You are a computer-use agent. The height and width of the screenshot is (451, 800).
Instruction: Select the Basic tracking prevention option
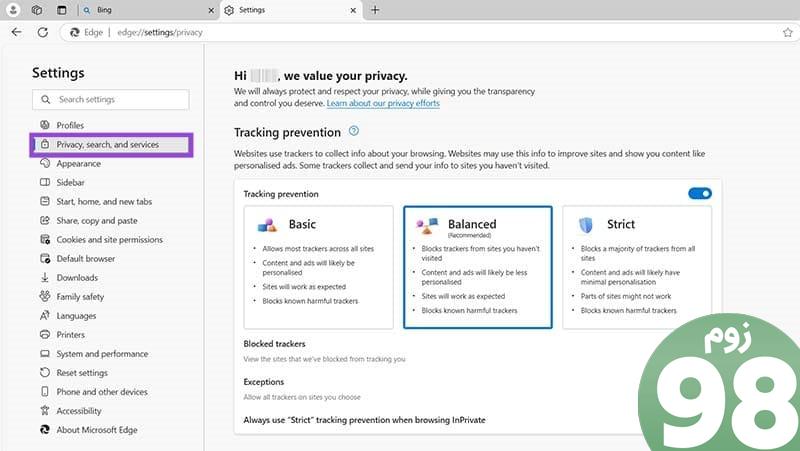pyautogui.click(x=318, y=267)
